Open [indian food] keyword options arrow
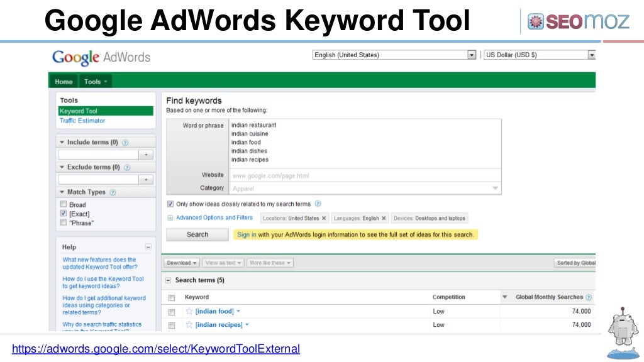This screenshot has height=362, width=644. tap(238, 312)
